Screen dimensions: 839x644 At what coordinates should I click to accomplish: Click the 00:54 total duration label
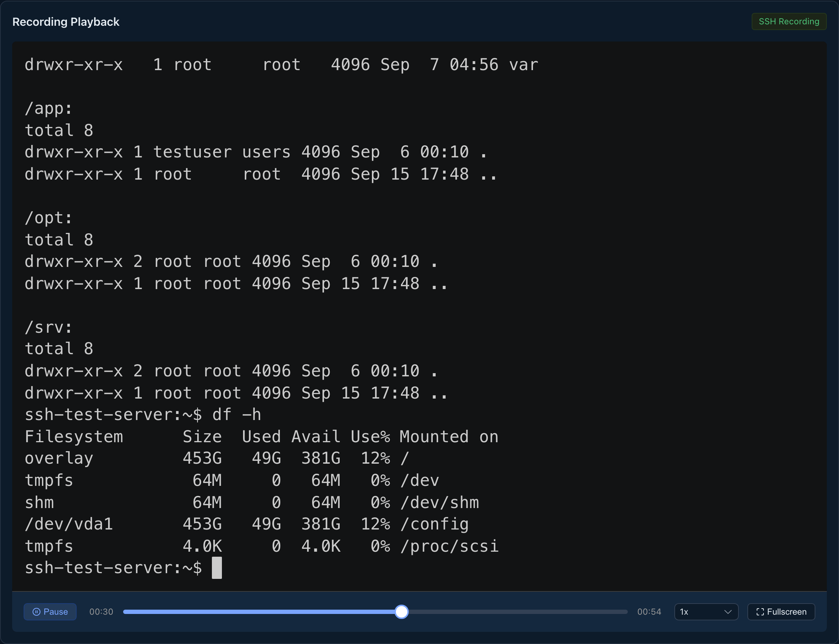[x=649, y=611]
